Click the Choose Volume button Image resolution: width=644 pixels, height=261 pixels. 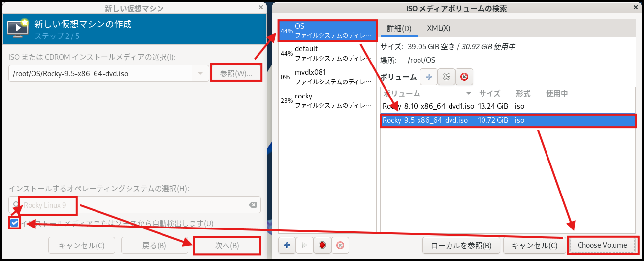pos(602,245)
